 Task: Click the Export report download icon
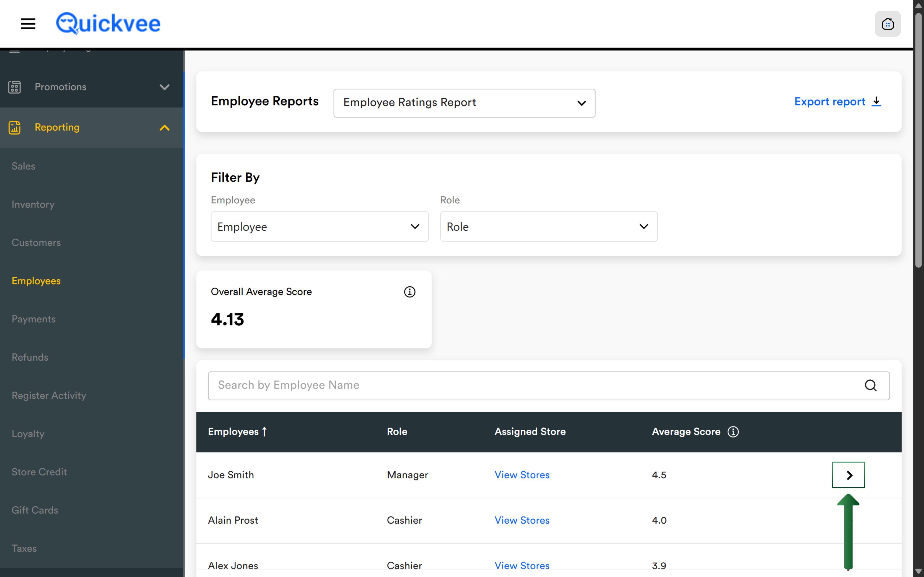(877, 101)
